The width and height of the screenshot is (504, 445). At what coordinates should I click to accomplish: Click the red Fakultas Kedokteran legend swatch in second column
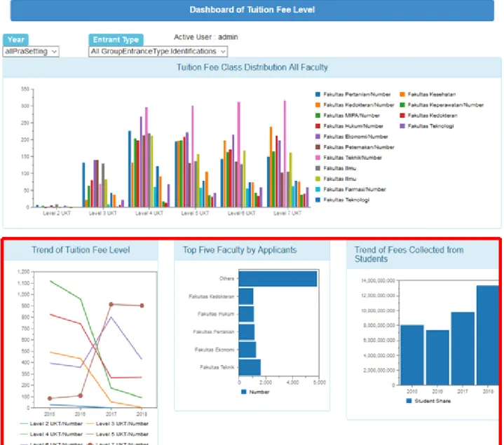[x=402, y=116]
